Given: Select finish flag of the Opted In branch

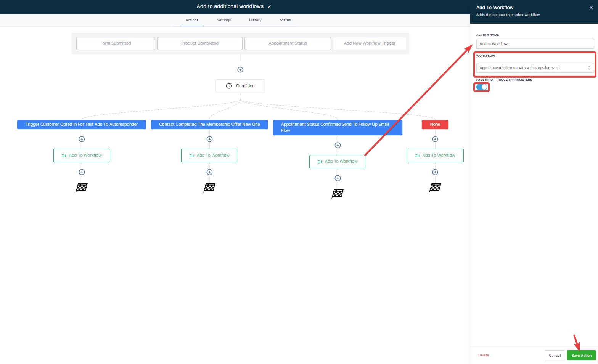Looking at the screenshot, I should point(82,188).
